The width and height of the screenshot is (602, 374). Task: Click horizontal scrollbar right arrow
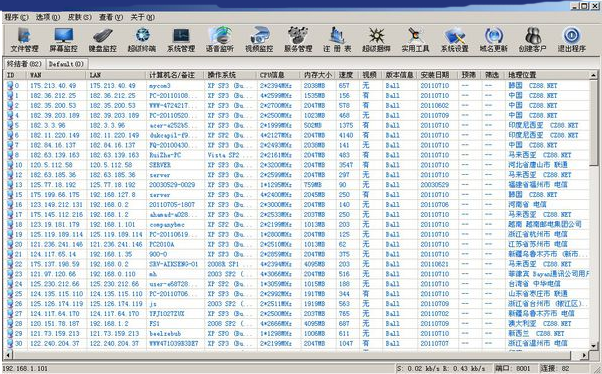pos(584,355)
